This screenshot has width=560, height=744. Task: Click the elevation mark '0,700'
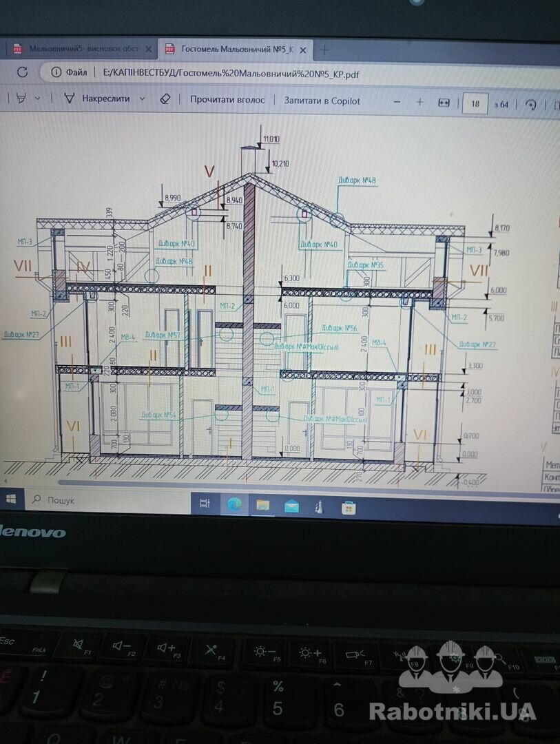471,435
